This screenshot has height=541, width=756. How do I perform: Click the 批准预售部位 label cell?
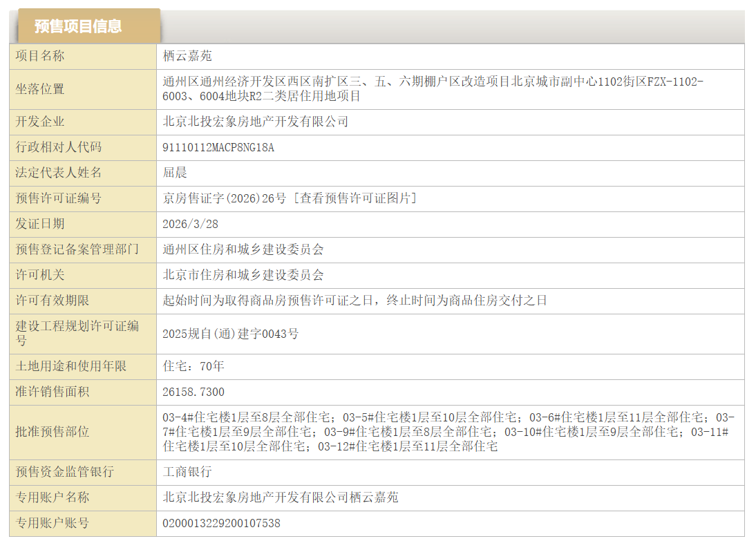click(53, 432)
